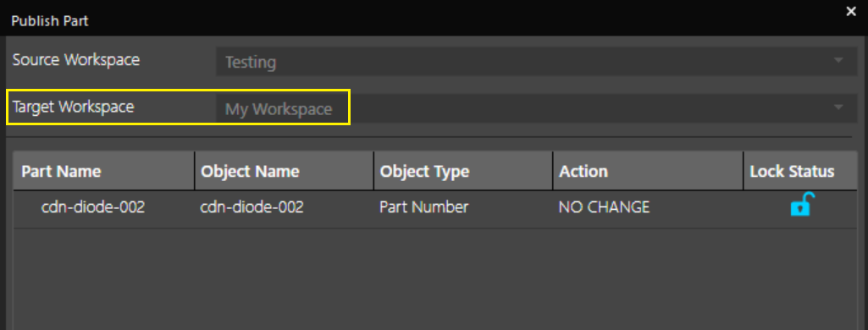Open the My Workspace target combo box

coord(536,108)
